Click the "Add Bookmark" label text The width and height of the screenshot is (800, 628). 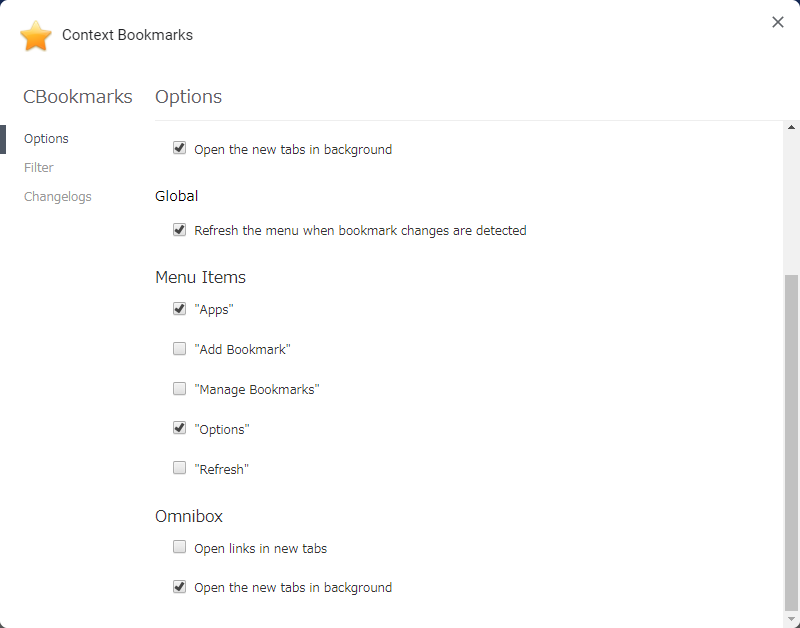tap(242, 349)
